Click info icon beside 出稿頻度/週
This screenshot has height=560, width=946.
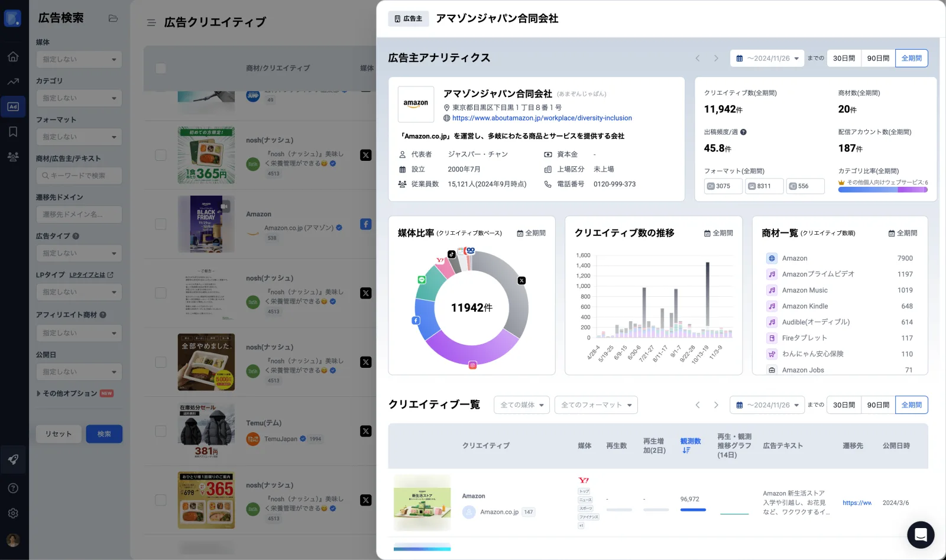[743, 132]
